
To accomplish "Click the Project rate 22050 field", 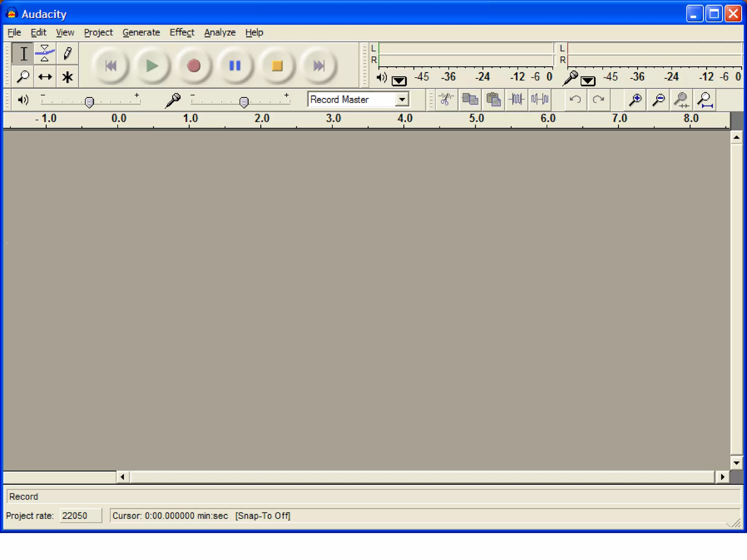I will pyautogui.click(x=80, y=516).
